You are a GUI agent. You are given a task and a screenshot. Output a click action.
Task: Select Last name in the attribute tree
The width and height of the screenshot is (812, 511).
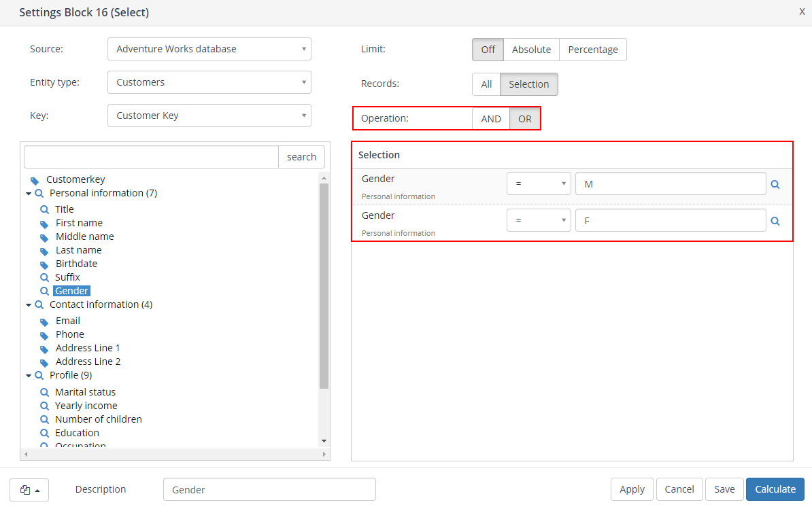78,250
